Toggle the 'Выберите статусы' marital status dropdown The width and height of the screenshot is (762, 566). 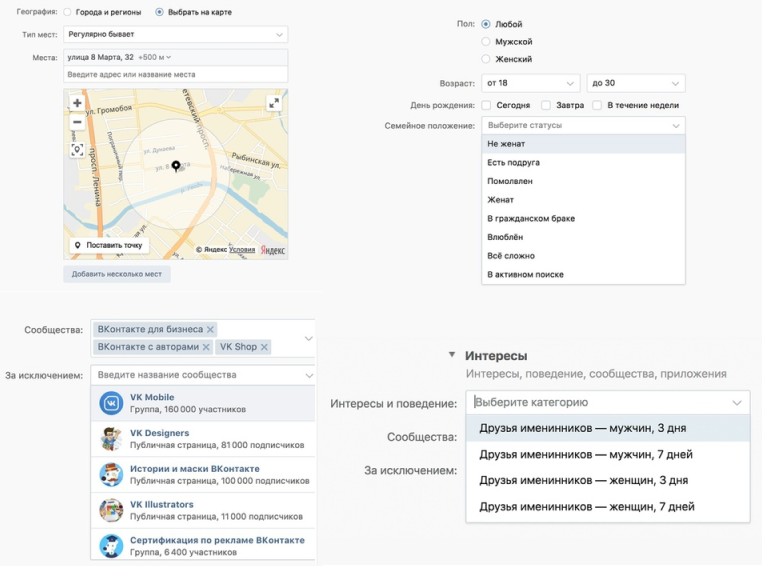tap(583, 125)
